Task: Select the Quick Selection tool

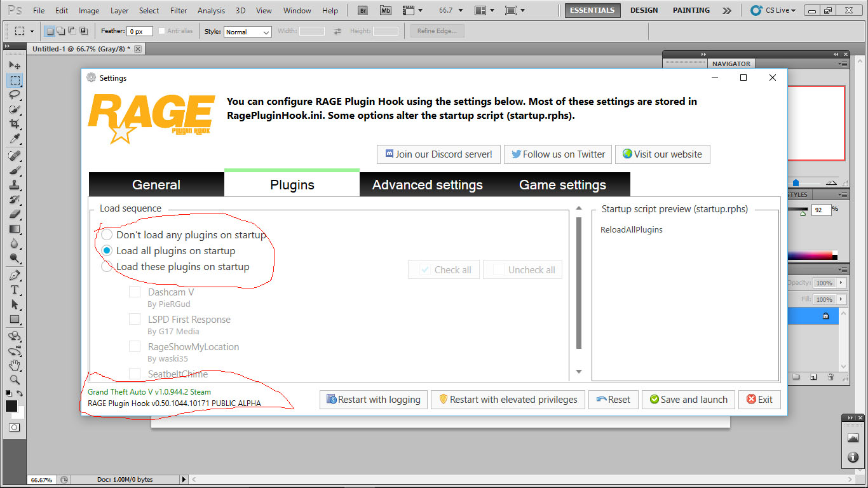Action: point(14,109)
